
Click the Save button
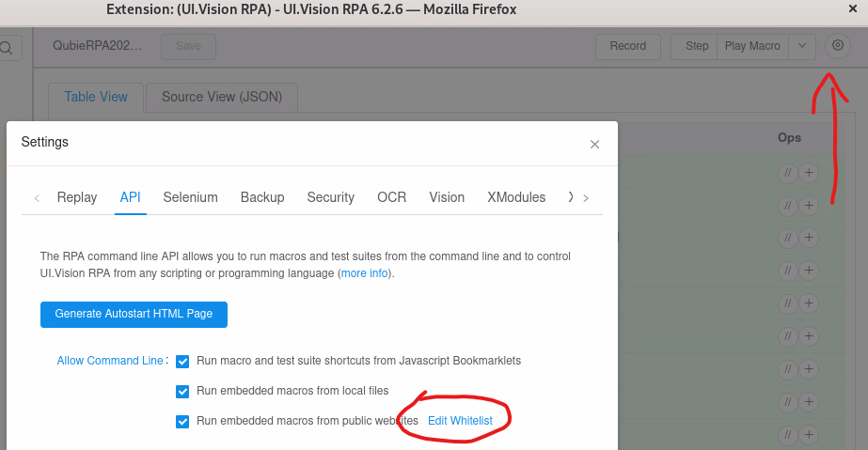pos(188,46)
